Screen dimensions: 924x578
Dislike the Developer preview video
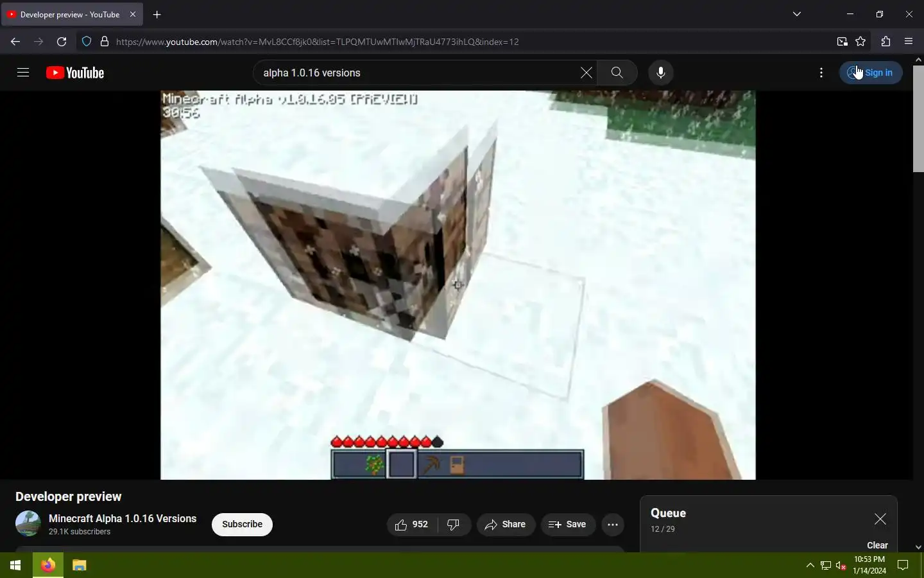click(454, 525)
